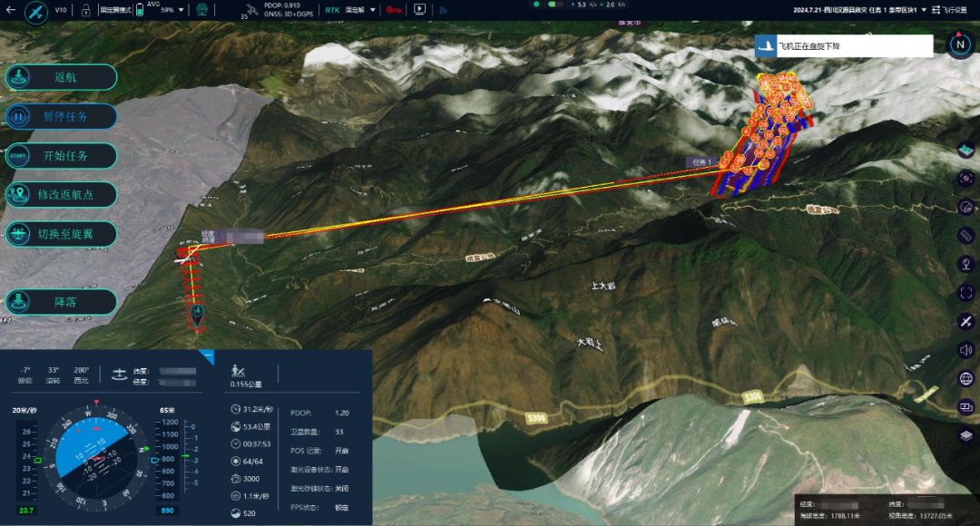Open the map layers stack icon
The height and width of the screenshot is (526, 980).
click(x=965, y=435)
